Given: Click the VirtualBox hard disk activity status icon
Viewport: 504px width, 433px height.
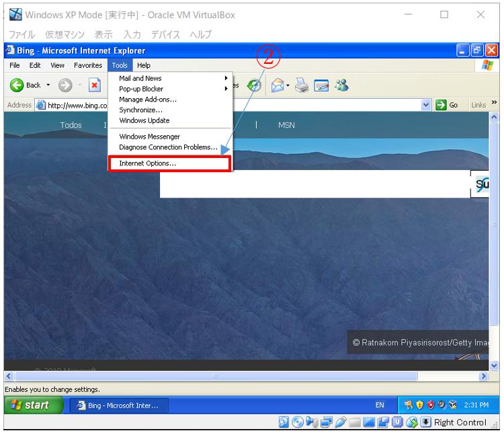Looking at the screenshot, I should [x=284, y=422].
